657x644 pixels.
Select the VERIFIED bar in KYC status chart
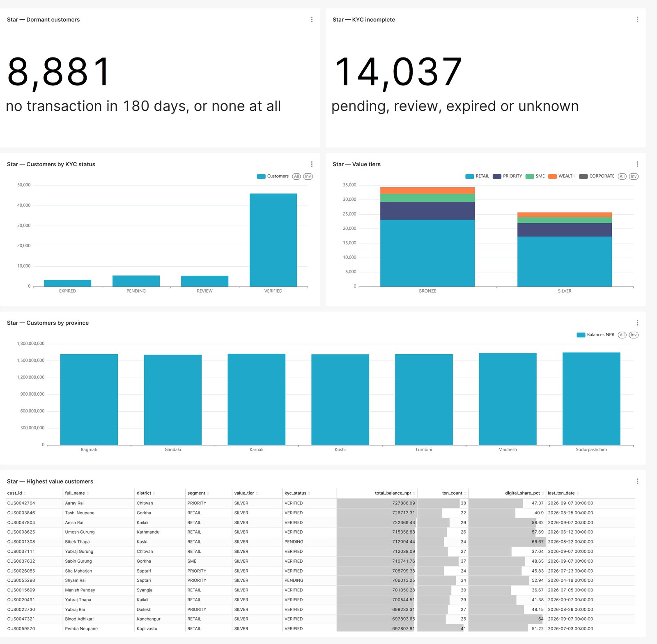(x=273, y=240)
